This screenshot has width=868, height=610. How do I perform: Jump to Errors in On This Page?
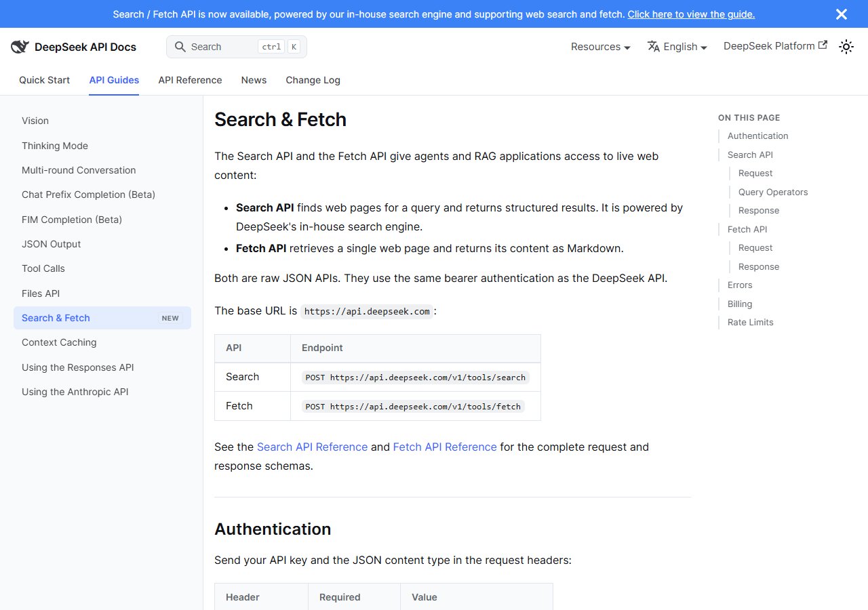pos(740,285)
